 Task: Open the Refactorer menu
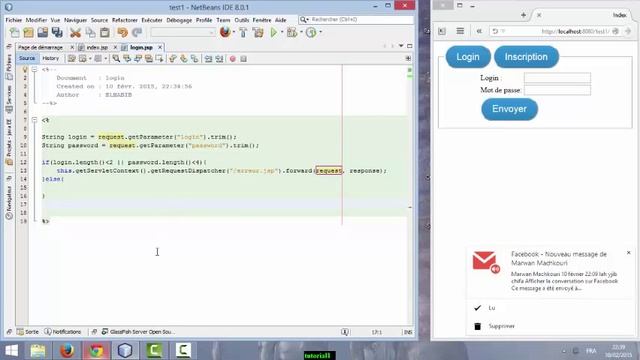click(124, 20)
